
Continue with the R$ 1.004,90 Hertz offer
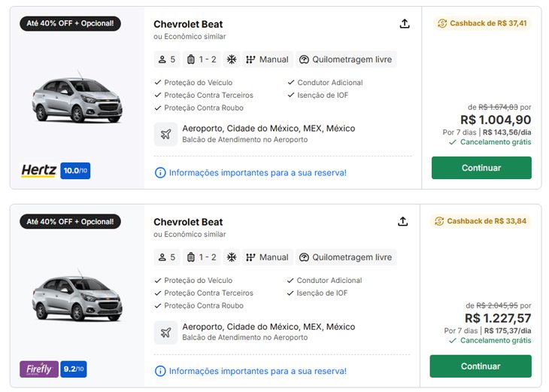coord(481,168)
